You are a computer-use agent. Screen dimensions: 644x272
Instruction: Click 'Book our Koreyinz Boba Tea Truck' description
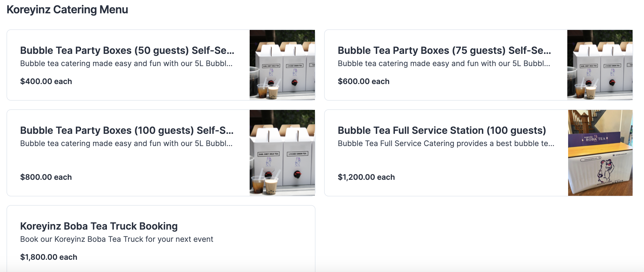tap(117, 239)
